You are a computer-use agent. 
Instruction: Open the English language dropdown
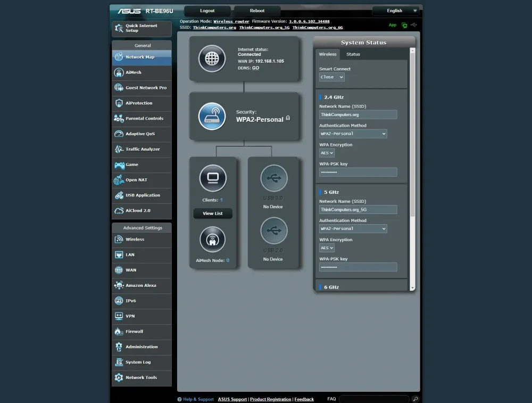(x=395, y=11)
